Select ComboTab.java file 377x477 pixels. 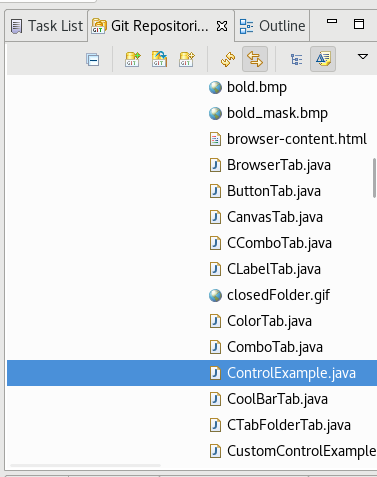click(x=275, y=347)
